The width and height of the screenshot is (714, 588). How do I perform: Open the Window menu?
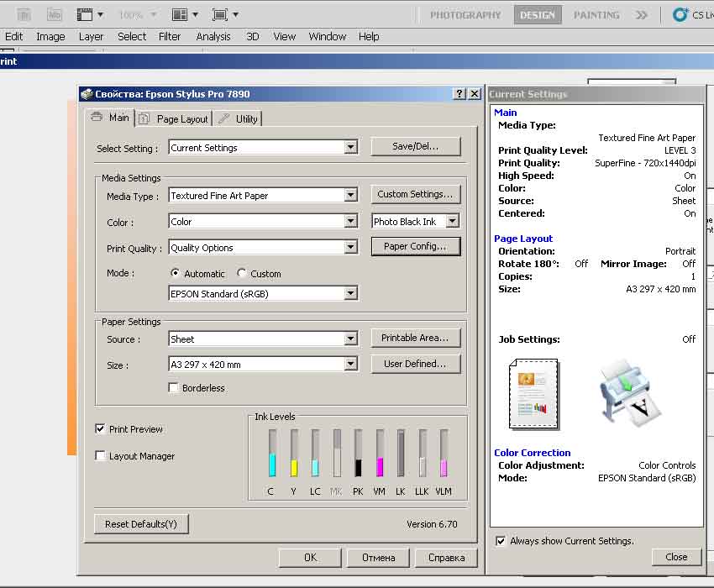pos(328,36)
